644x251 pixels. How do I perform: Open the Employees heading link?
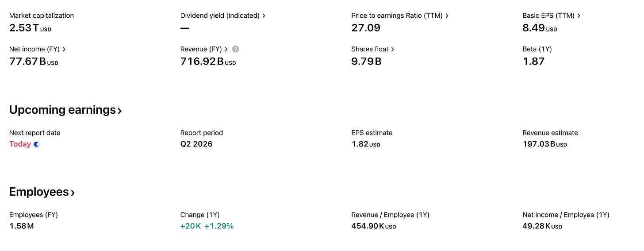[x=42, y=192]
